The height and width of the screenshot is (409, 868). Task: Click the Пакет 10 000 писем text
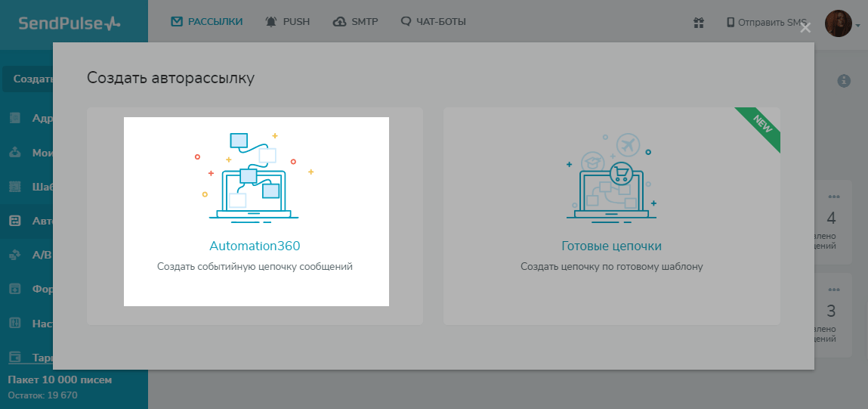pos(60,380)
